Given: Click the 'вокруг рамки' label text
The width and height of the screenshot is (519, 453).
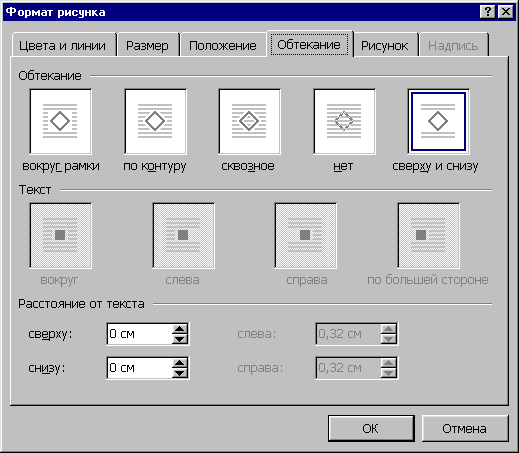Looking at the screenshot, I should pos(61,166).
